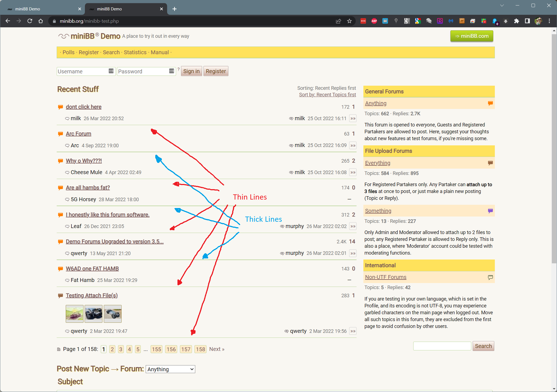Click the orange icon beside Anything forum
This screenshot has height=392, width=557.
490,103
